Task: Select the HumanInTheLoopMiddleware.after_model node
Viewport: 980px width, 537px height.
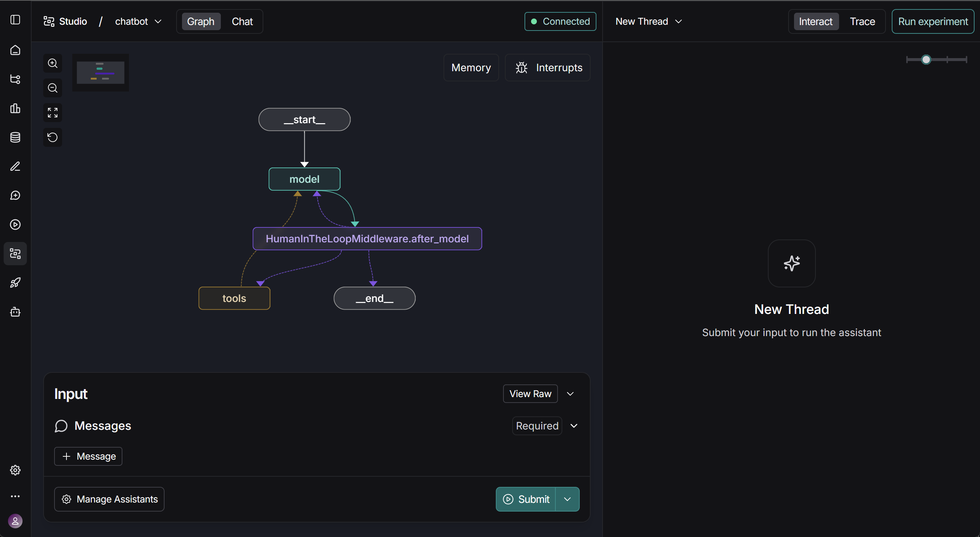Action: point(367,239)
